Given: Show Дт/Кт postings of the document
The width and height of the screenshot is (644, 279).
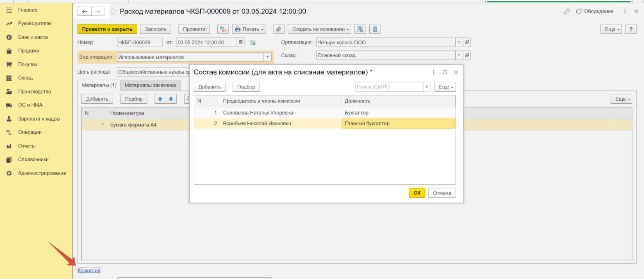Looking at the screenshot, I should coord(223,29).
